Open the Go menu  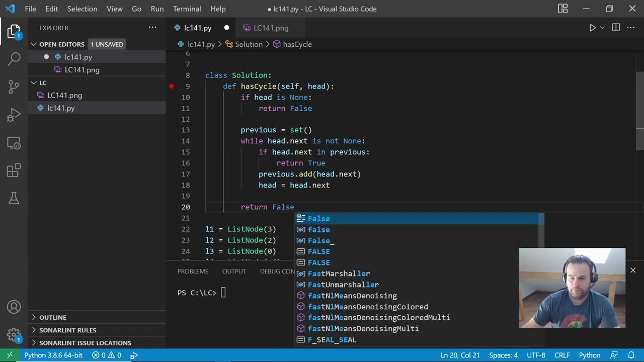(x=136, y=9)
